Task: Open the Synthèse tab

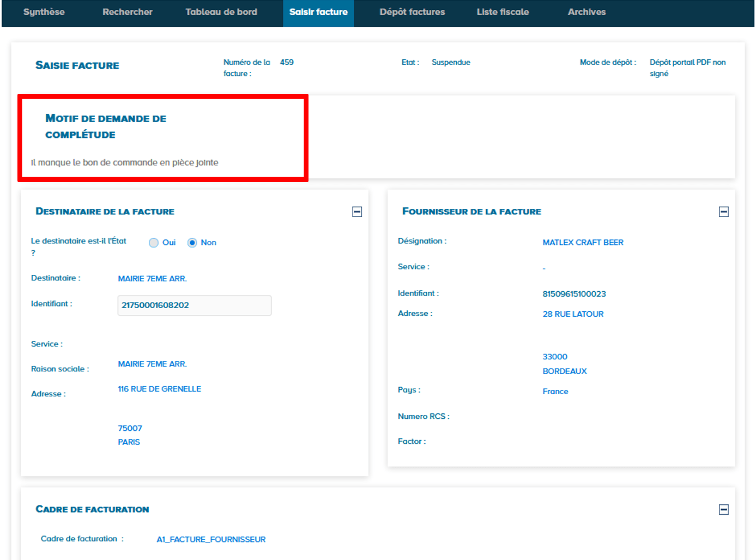Action: (44, 12)
